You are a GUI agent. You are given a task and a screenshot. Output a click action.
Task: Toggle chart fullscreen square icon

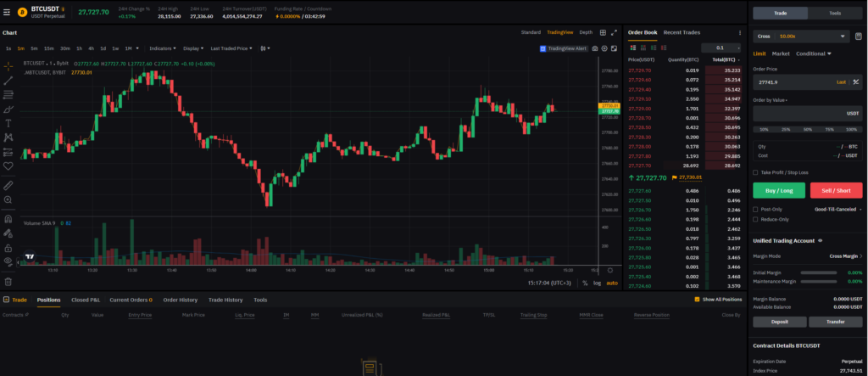click(x=614, y=48)
